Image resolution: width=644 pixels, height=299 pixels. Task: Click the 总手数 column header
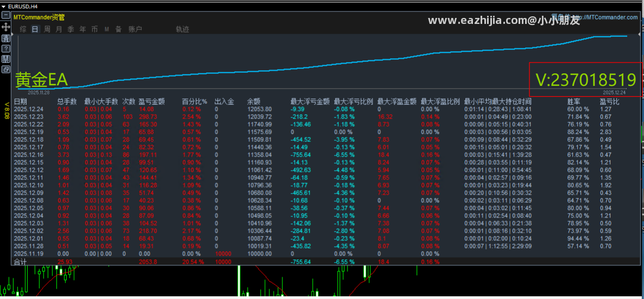(x=67, y=102)
